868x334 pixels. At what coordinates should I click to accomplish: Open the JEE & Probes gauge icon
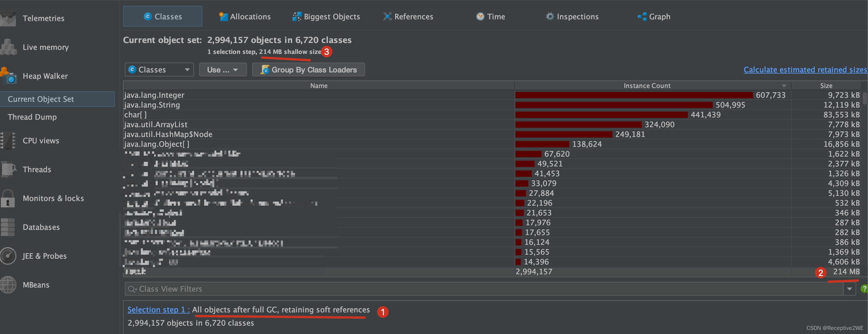8,256
